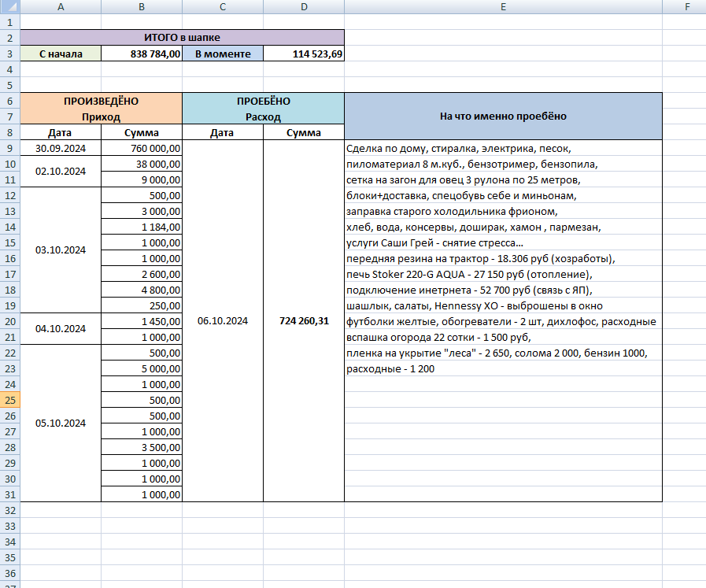Select the merged date cell 05.10.2024

coord(61,423)
